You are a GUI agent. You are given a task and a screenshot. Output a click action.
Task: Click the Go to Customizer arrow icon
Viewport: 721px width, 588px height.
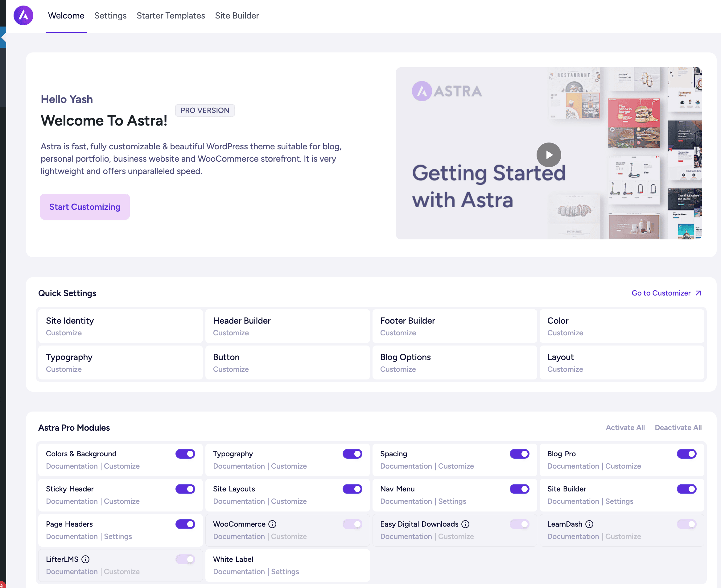pos(698,293)
